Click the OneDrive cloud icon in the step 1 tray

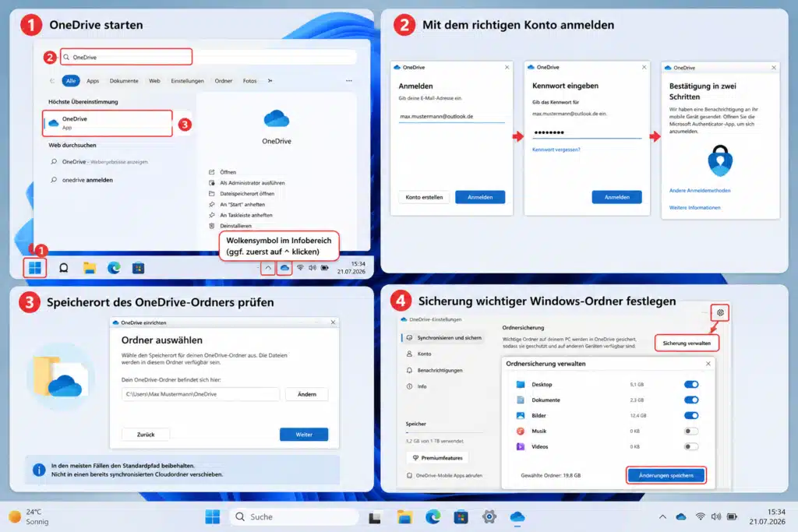point(284,267)
